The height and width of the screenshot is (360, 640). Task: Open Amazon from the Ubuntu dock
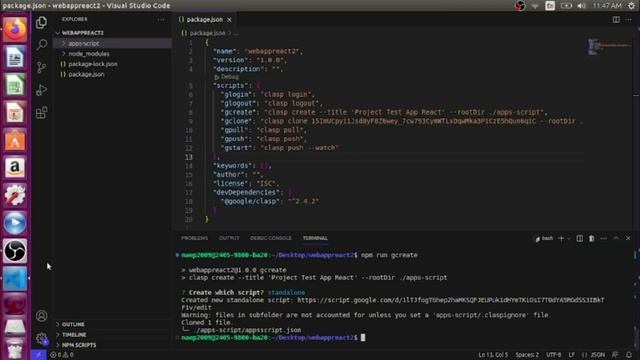pos(15,168)
